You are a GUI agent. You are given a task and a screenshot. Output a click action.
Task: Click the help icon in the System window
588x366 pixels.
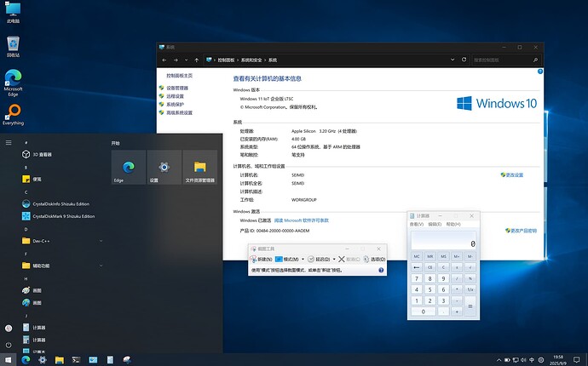(540, 71)
